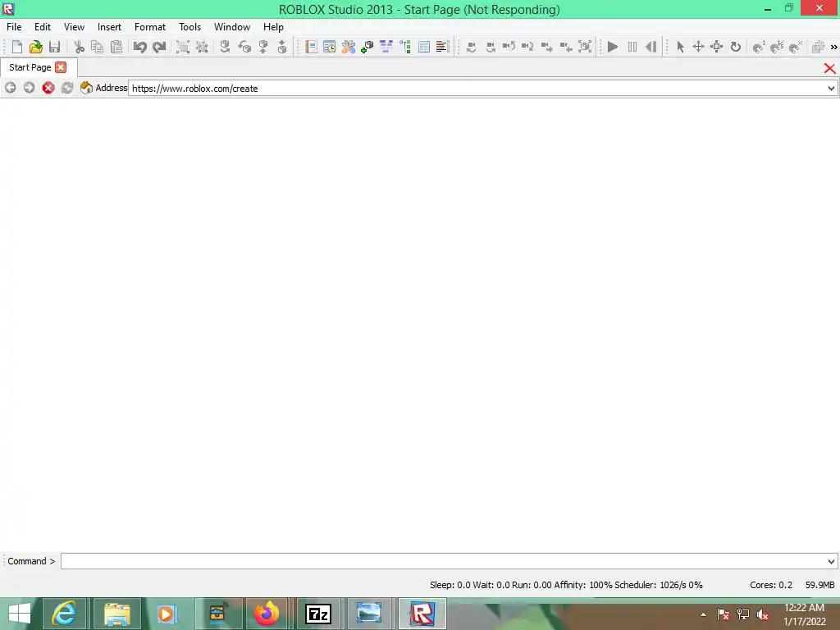Choose the Move tool with four arrows
This screenshot has height=630, width=840.
pos(699,47)
